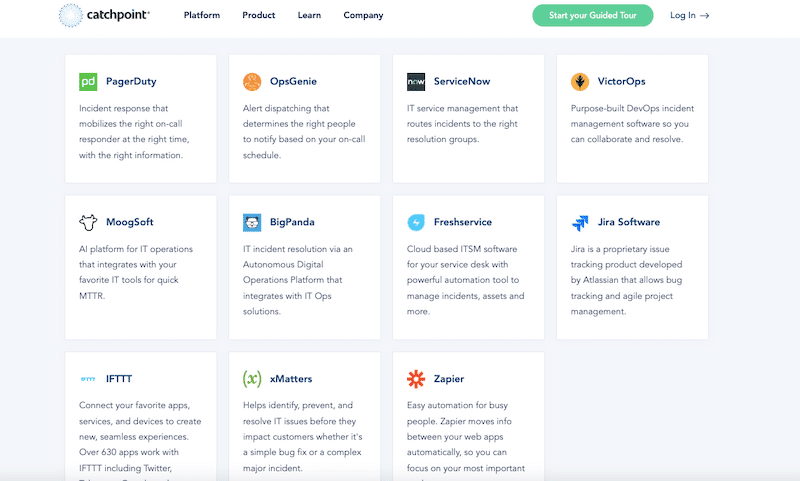Image resolution: width=800 pixels, height=481 pixels.
Task: Click the PagerDuty green pd icon
Action: (x=88, y=82)
